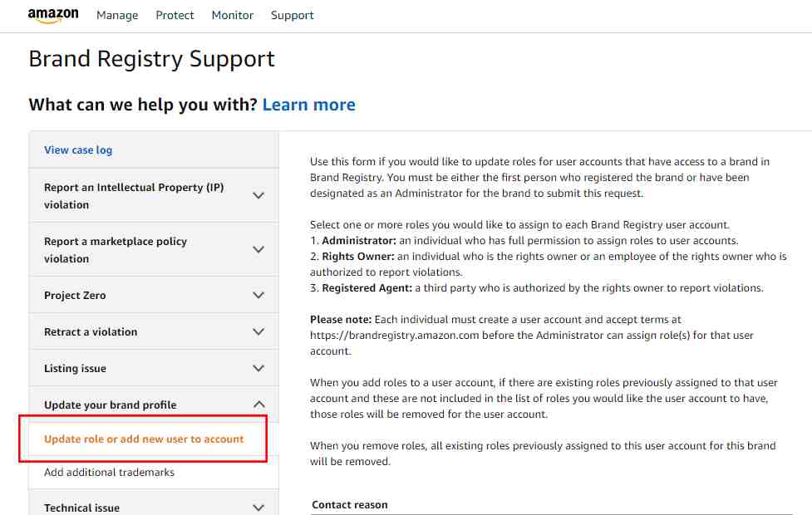Collapse the Update your brand profile chevron

tap(259, 405)
